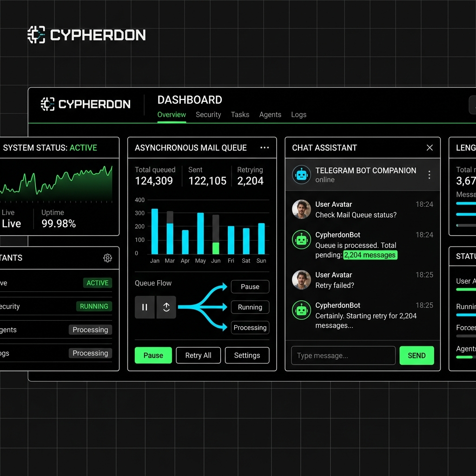Click the Processing badge in logs row

click(x=90, y=353)
